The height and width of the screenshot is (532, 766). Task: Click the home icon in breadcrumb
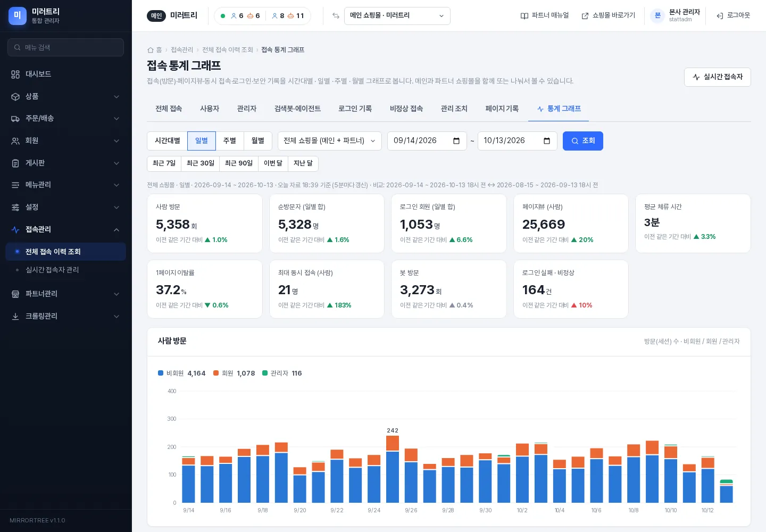pos(151,50)
